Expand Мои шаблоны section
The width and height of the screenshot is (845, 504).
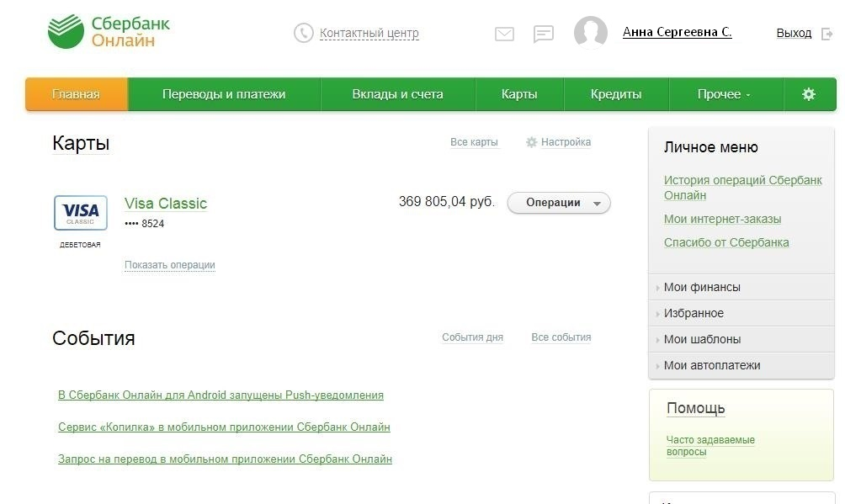click(x=702, y=339)
